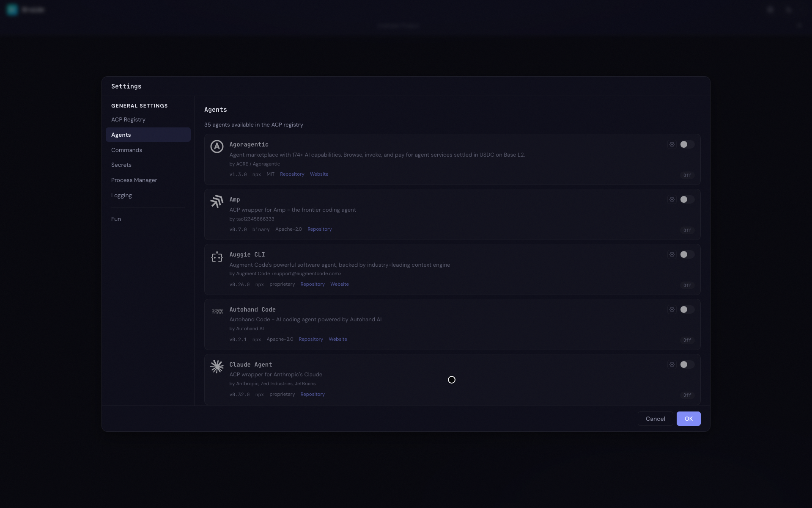Viewport: 812px width, 508px height.
Task: Click the Amp 'binary' distribution label
Action: [261, 229]
